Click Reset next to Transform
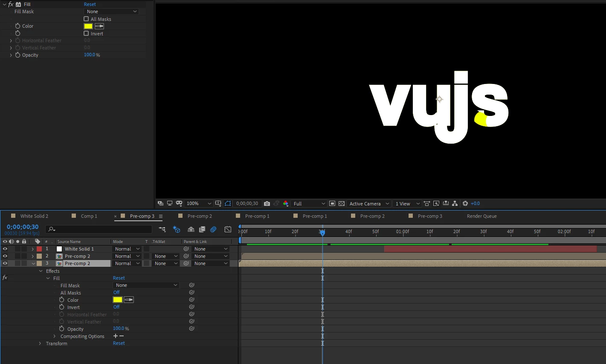 (x=119, y=343)
